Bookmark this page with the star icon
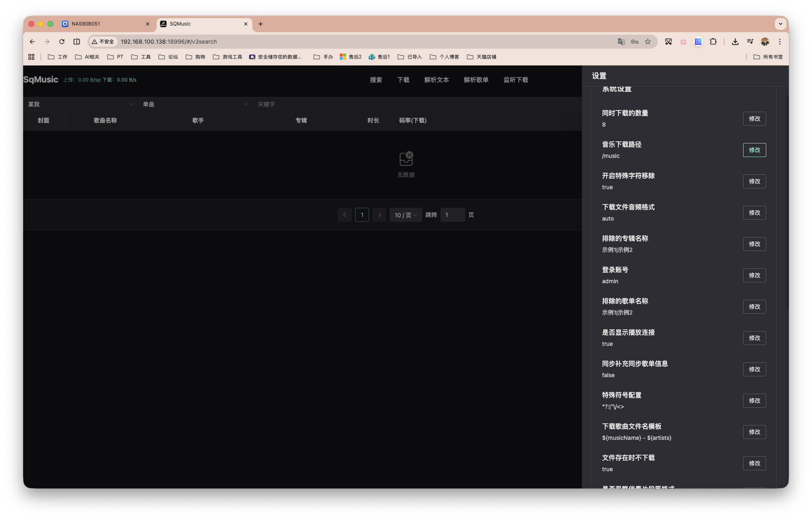The image size is (812, 519). coord(648,42)
